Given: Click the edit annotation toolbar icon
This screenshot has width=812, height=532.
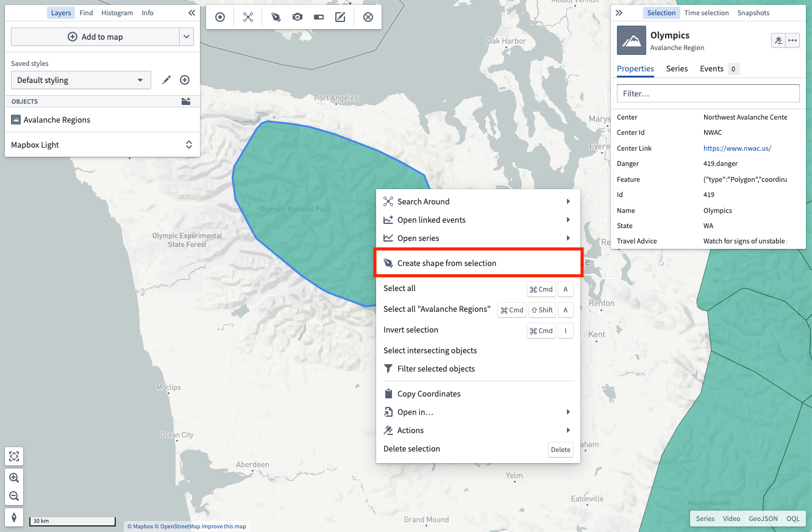Looking at the screenshot, I should tap(340, 17).
